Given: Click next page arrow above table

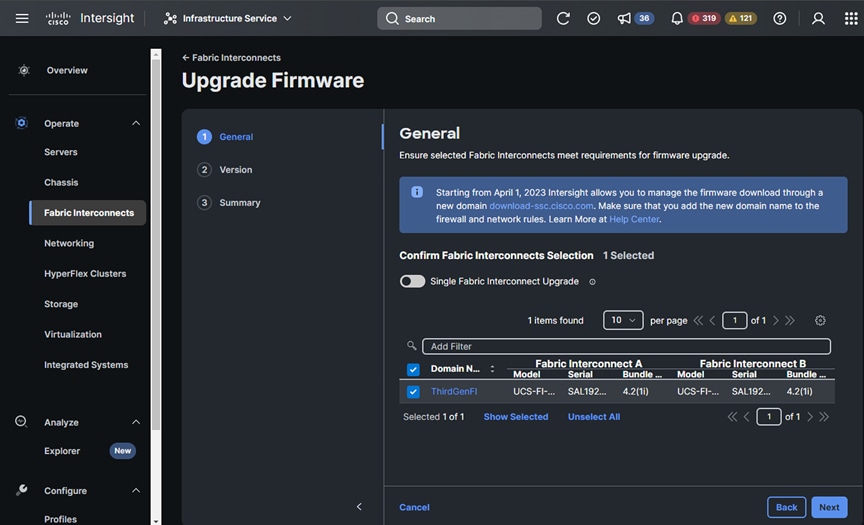Looking at the screenshot, I should tap(776, 321).
